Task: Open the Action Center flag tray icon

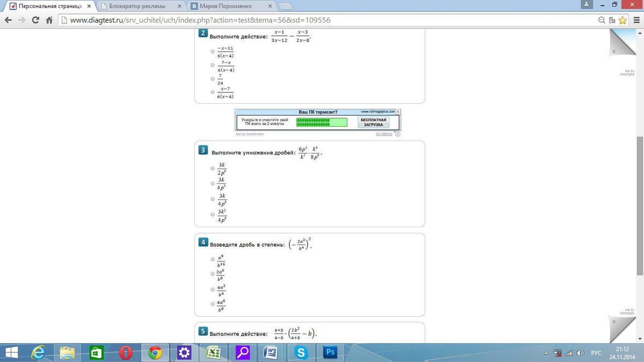Action: 558,353
